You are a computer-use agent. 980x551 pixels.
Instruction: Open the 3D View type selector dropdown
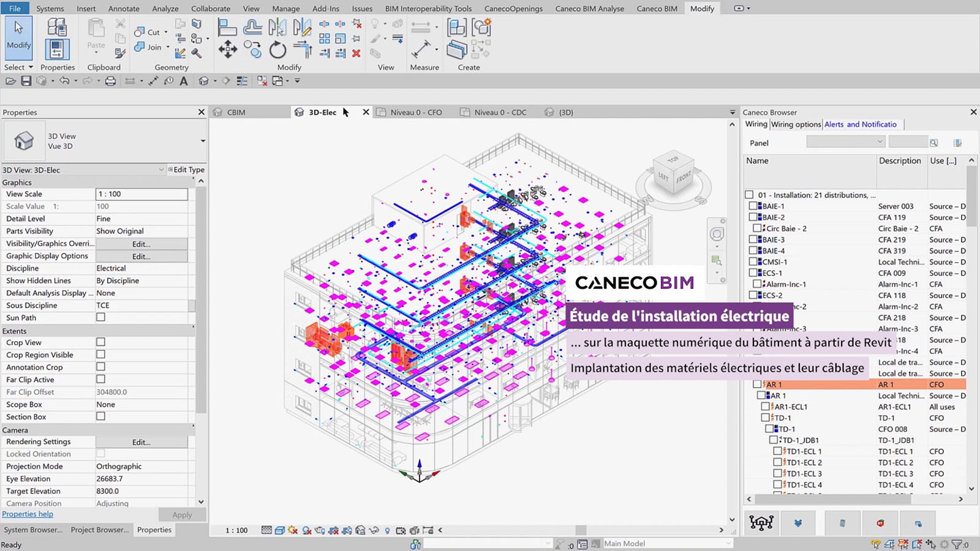point(203,141)
